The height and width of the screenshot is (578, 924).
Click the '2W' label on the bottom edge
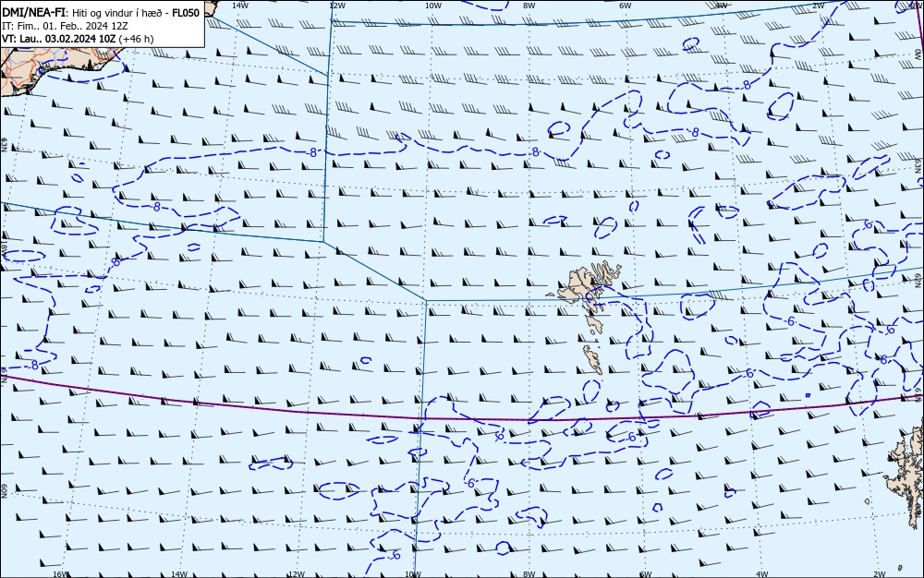[880, 574]
